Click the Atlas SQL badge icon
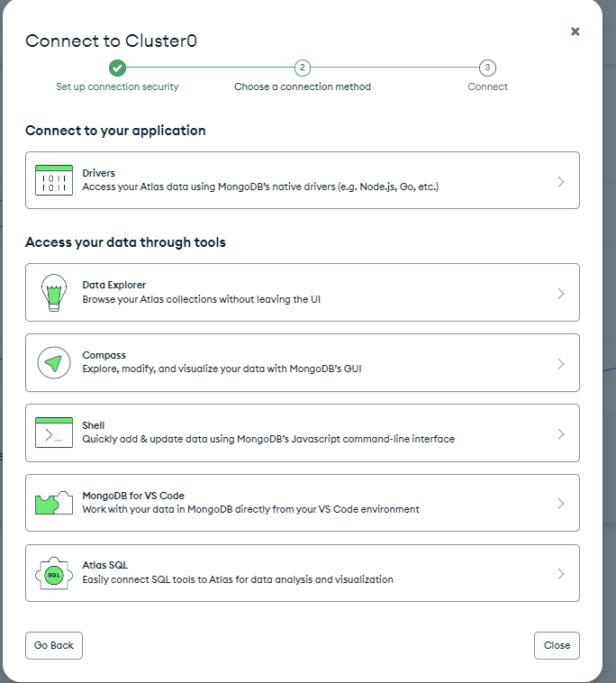616x683 pixels. [53, 573]
